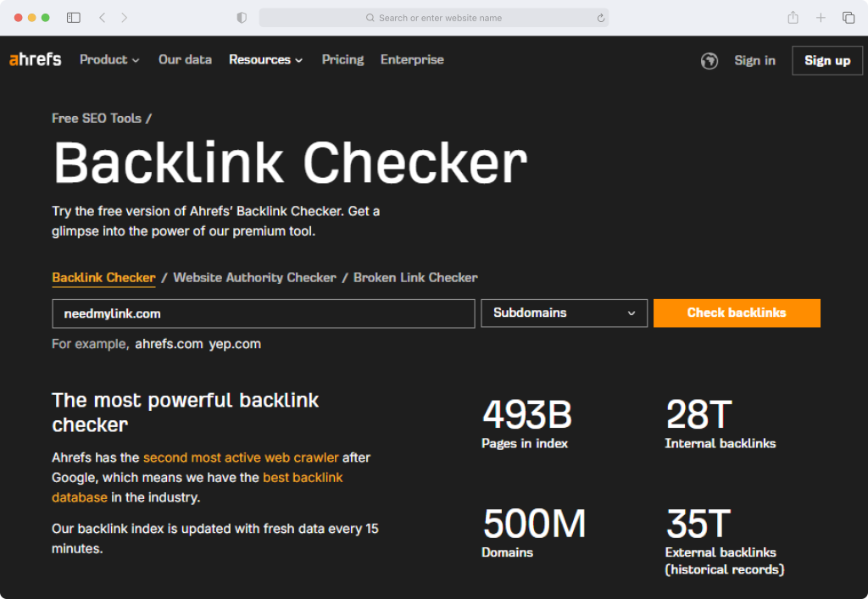Click The most powerful backlink checker heading
868x599 pixels.
click(x=186, y=412)
